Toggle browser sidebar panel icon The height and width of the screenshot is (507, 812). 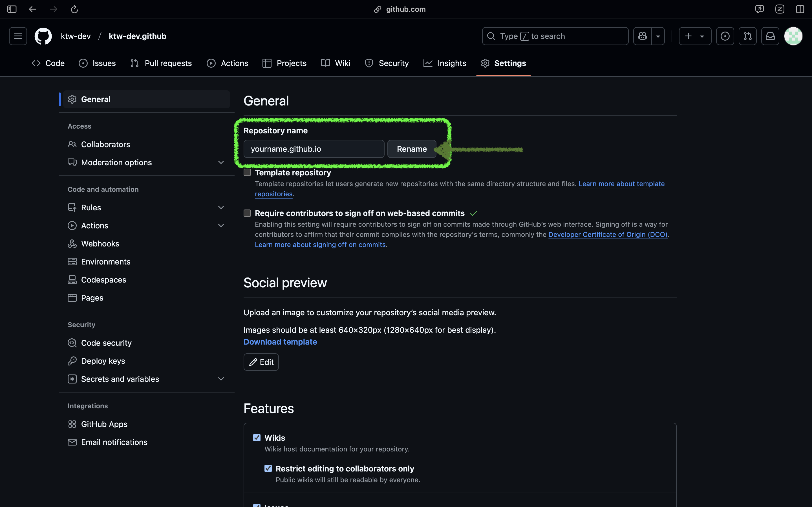[x=12, y=9]
